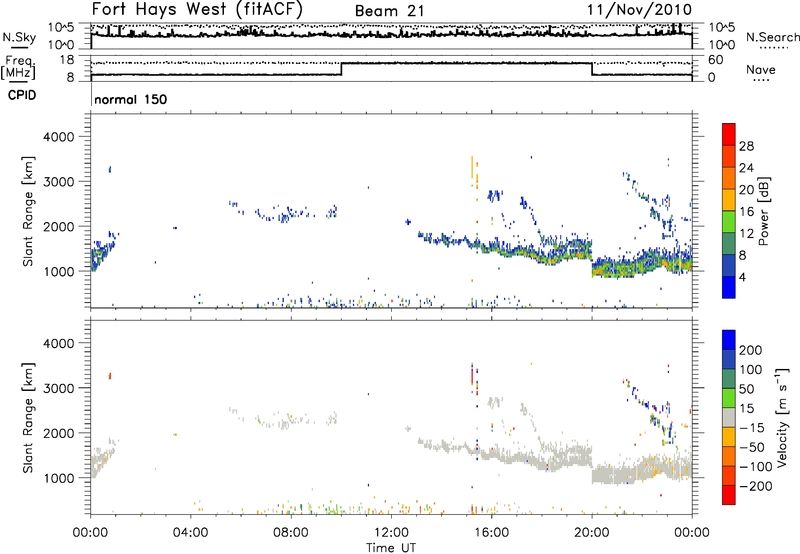Click the strong scatter band after 20:00 in power panel
This screenshot has width=800, height=554.
[641, 263]
